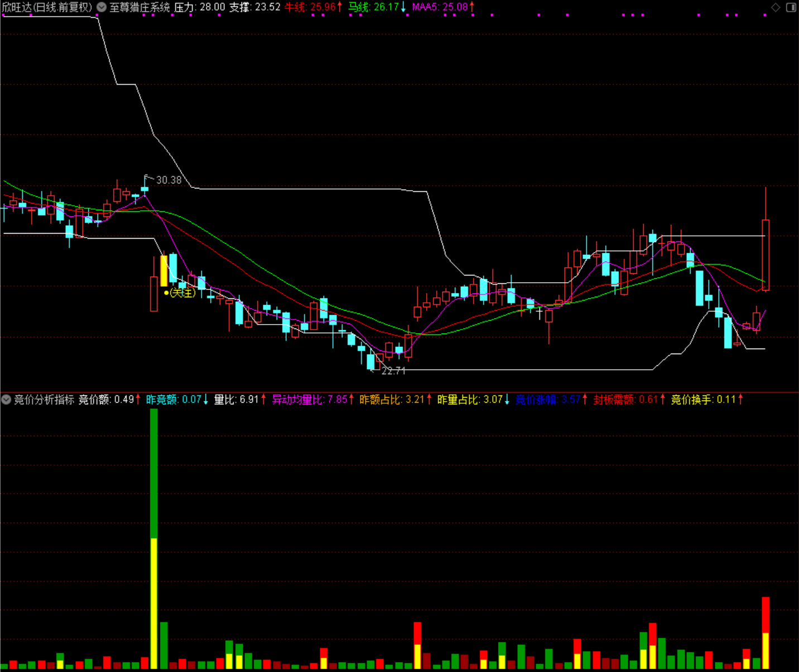Click the 量比: 6.91 value
The height and width of the screenshot is (672, 799).
tap(237, 399)
